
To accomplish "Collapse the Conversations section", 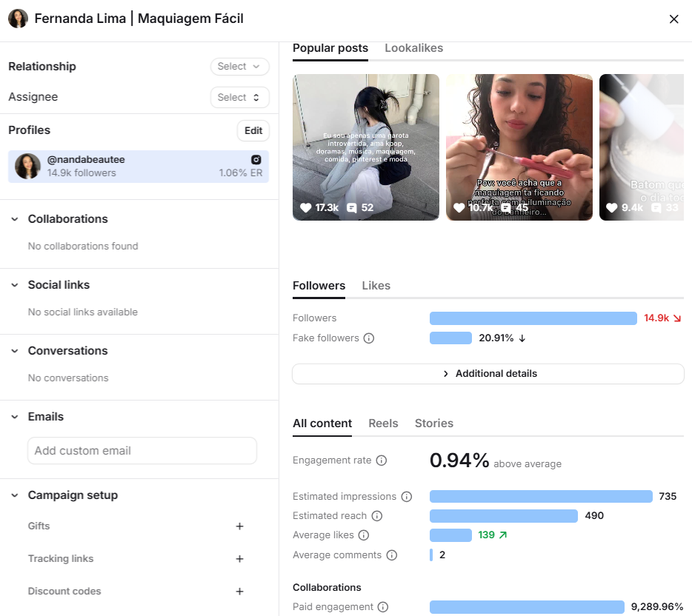I will 15,351.
